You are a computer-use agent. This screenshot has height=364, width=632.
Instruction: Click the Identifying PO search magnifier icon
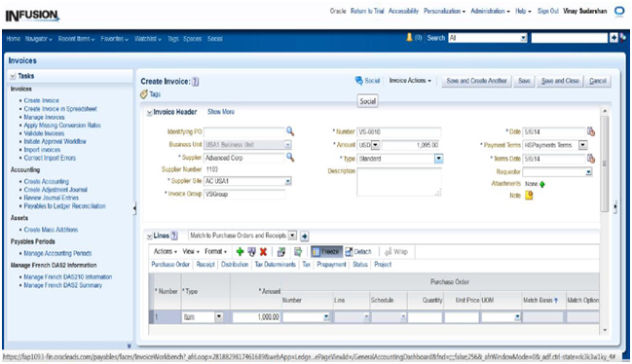pyautogui.click(x=290, y=131)
